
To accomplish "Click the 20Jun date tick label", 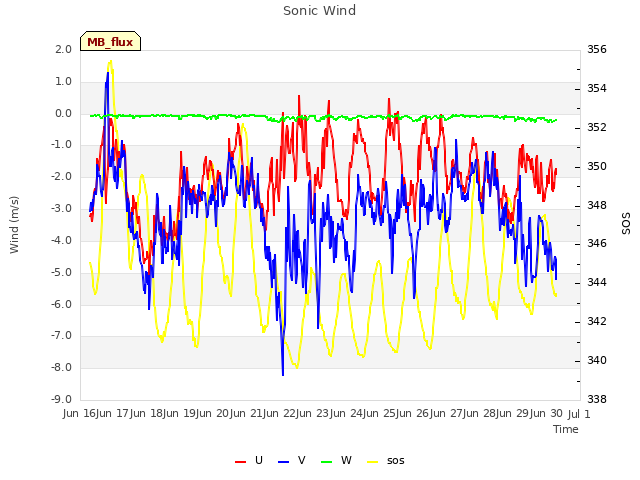I will tap(231, 413).
